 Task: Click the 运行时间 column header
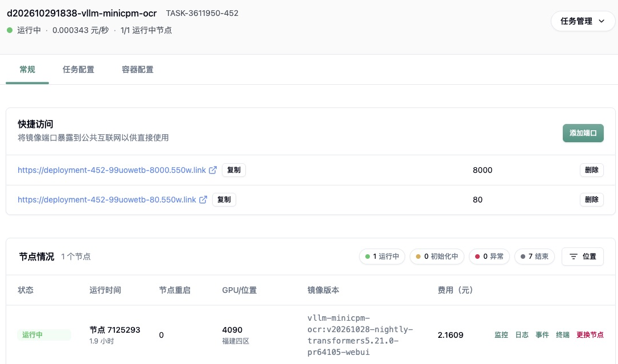coord(105,290)
